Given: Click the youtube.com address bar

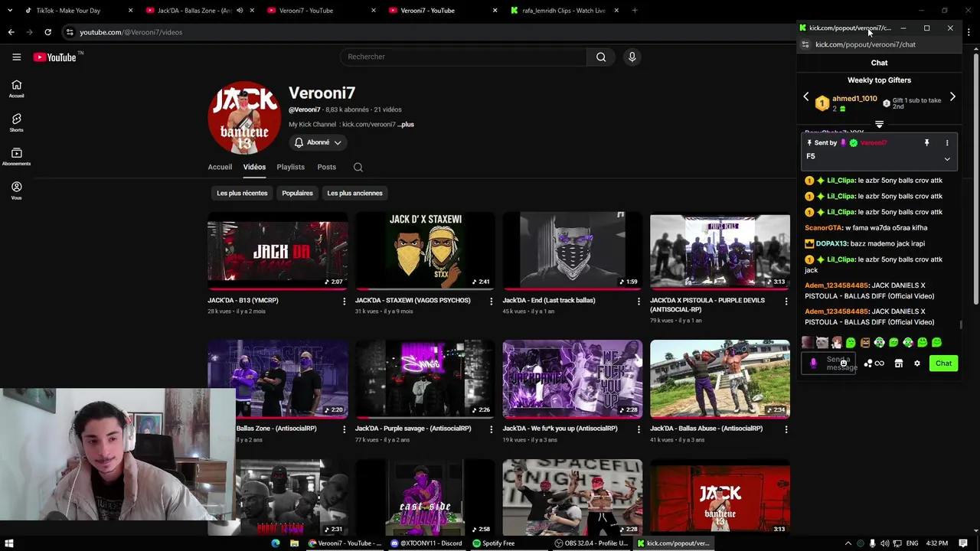Looking at the screenshot, I should 429,32.
